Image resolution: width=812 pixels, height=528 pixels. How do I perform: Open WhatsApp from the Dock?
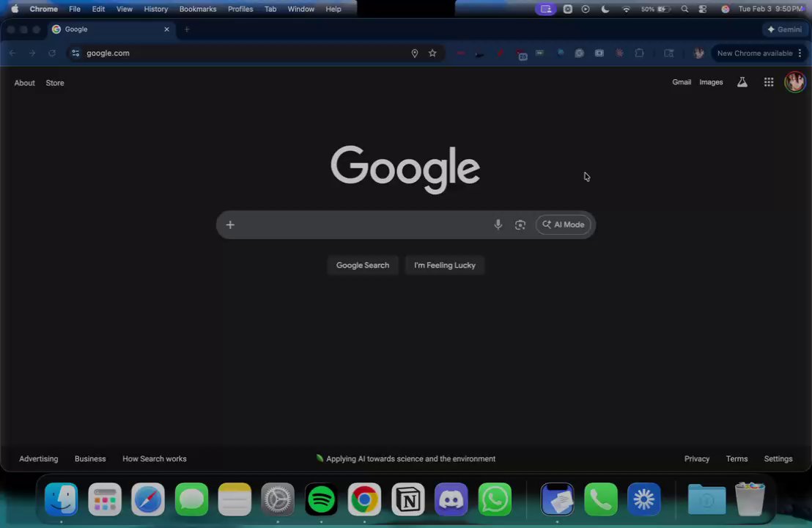(495, 499)
